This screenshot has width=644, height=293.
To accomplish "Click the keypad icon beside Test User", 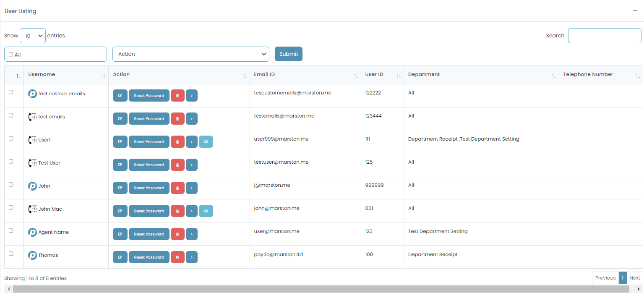I will click(x=33, y=162).
